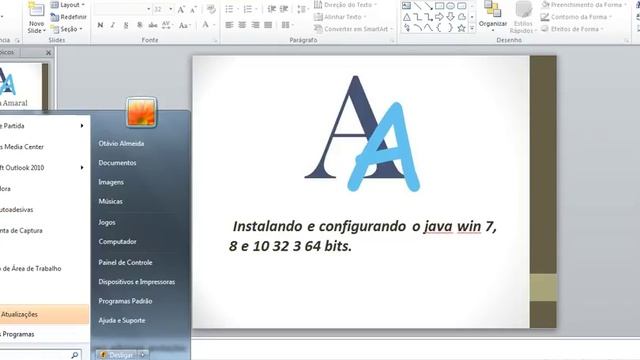Open Ajuda e Suporte in Start menu

click(x=122, y=320)
